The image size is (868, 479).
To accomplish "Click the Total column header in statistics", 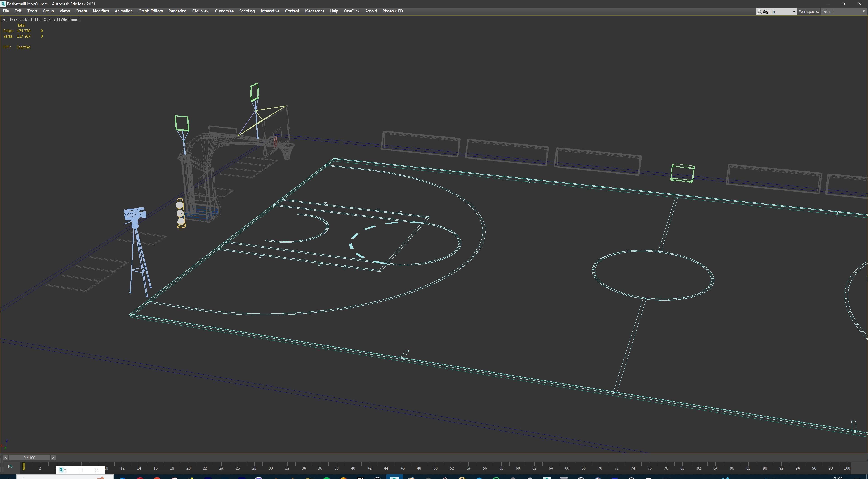I will coord(21,25).
